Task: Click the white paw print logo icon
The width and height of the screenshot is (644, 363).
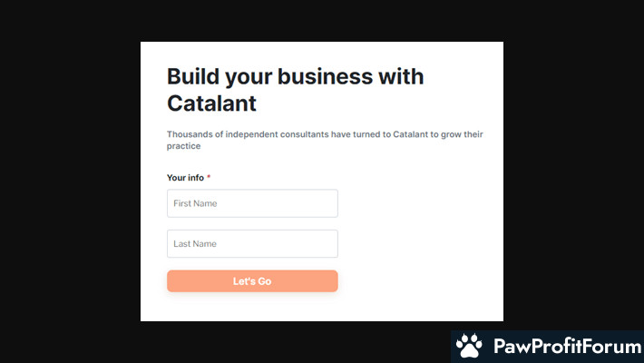Action: click(x=469, y=346)
